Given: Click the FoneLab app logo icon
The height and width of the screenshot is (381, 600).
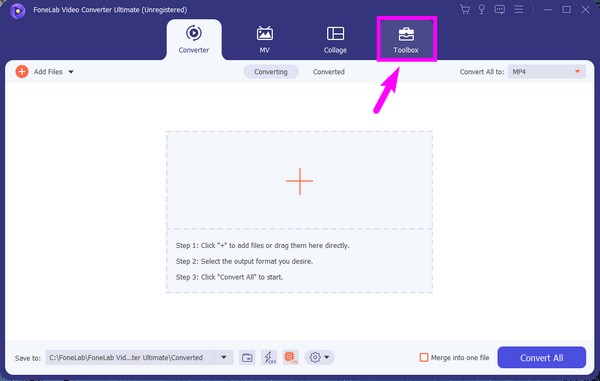Looking at the screenshot, I should 18,10.
